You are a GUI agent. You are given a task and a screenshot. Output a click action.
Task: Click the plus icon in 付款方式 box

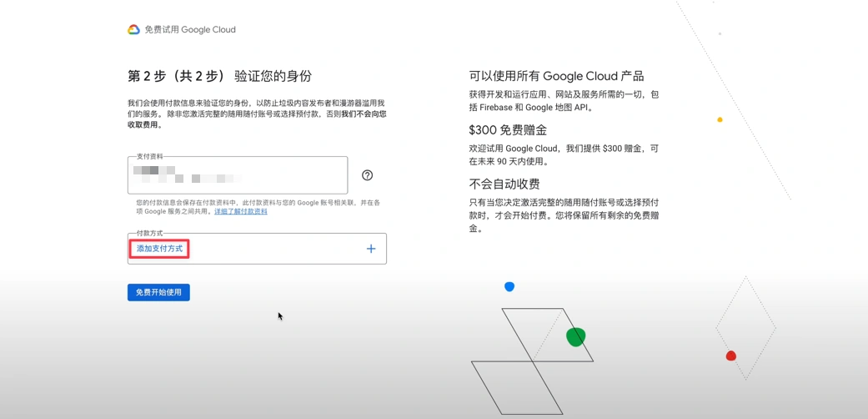[x=371, y=249]
